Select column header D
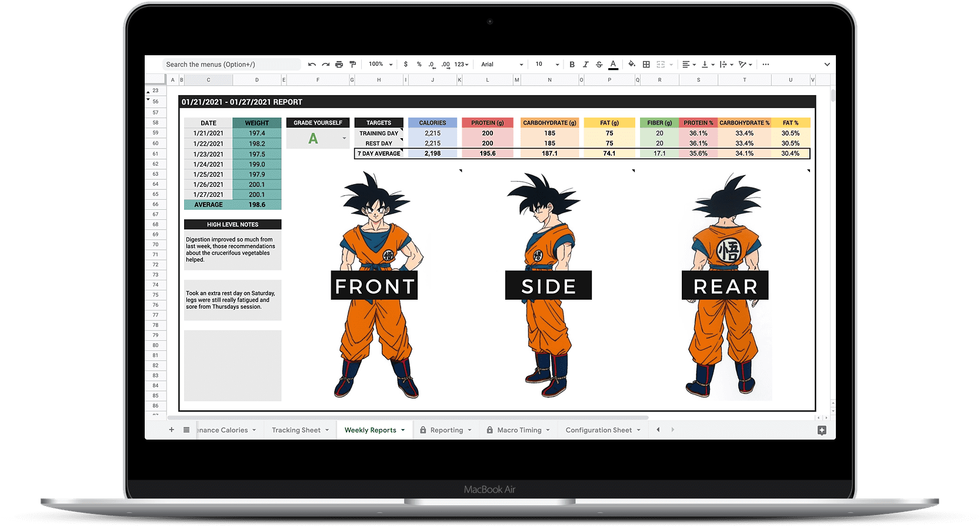The width and height of the screenshot is (980, 526). tap(256, 80)
